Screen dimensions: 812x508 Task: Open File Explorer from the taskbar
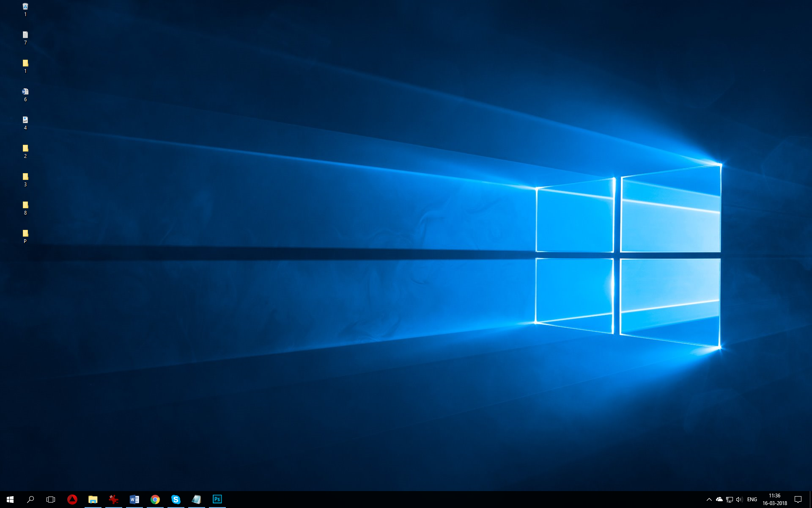pos(93,500)
